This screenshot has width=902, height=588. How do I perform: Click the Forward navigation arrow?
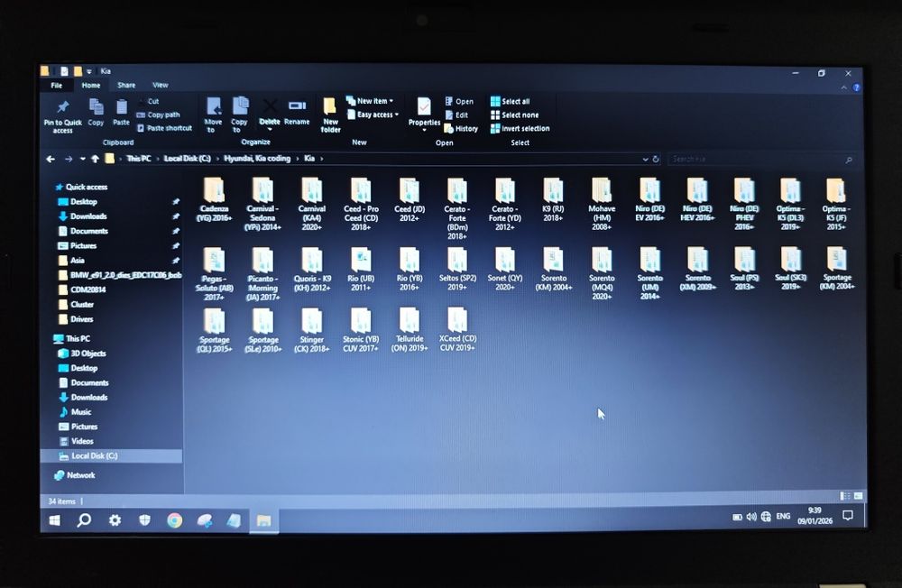click(x=69, y=159)
